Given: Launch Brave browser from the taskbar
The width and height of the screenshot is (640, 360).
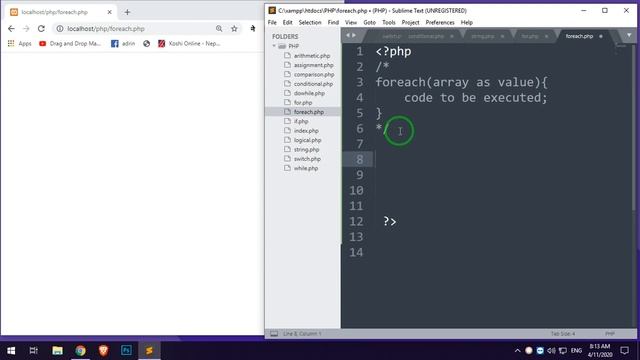Looking at the screenshot, I should 103,351.
